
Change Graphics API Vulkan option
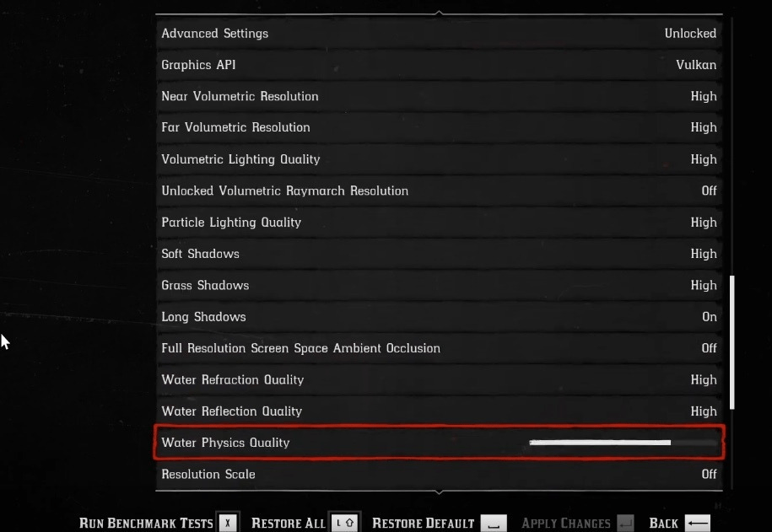tap(696, 65)
